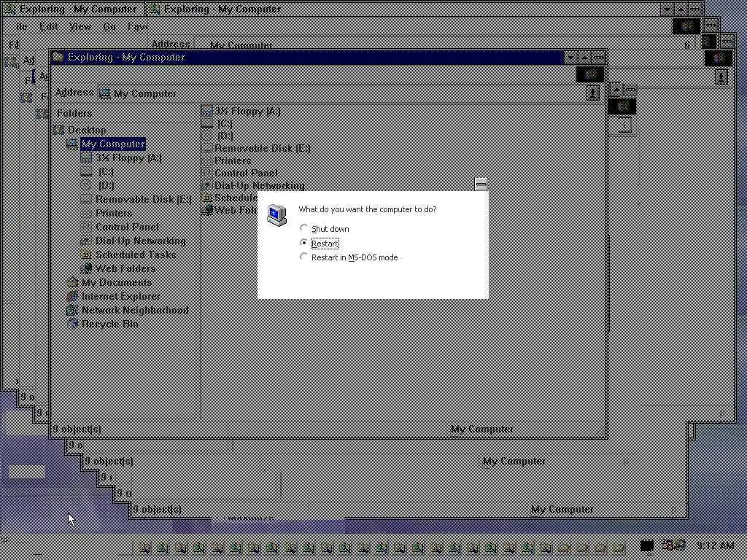This screenshot has height=560, width=747.
Task: Select the Shut down radio option
Action: click(x=325, y=229)
